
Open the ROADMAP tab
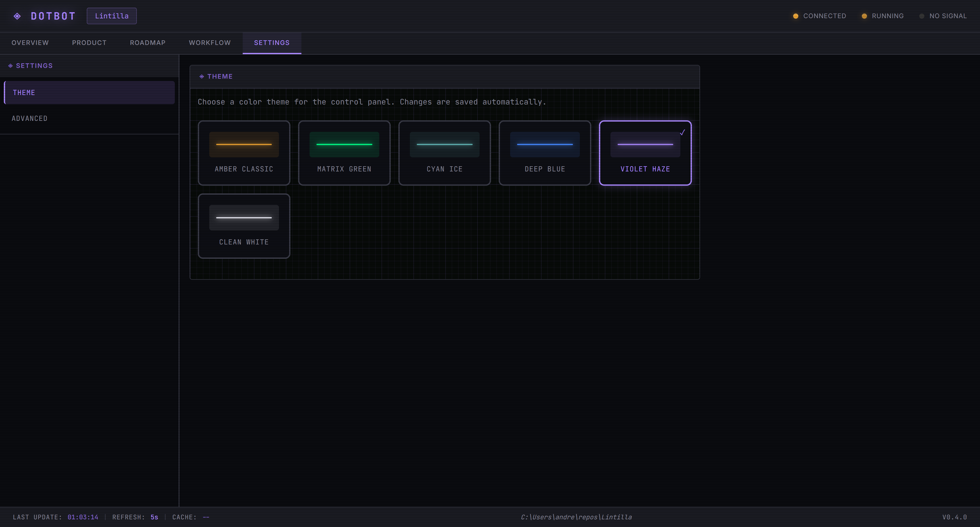tap(148, 43)
